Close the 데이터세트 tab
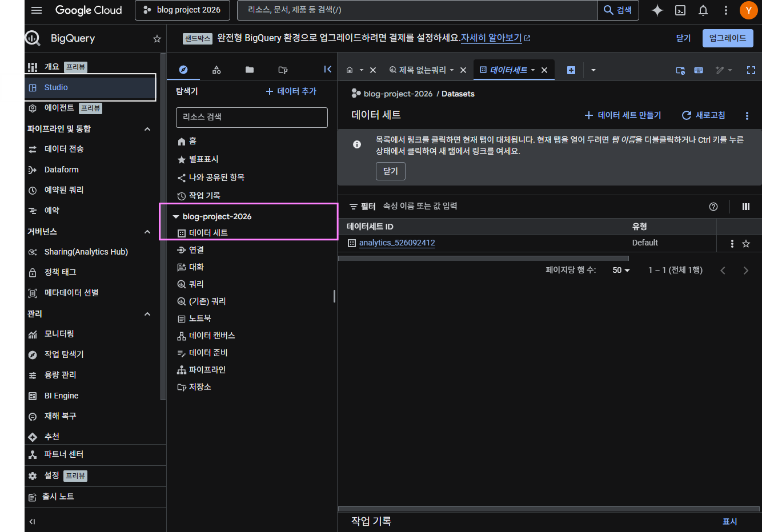Viewport: 762px width, 532px height. pyautogui.click(x=544, y=70)
